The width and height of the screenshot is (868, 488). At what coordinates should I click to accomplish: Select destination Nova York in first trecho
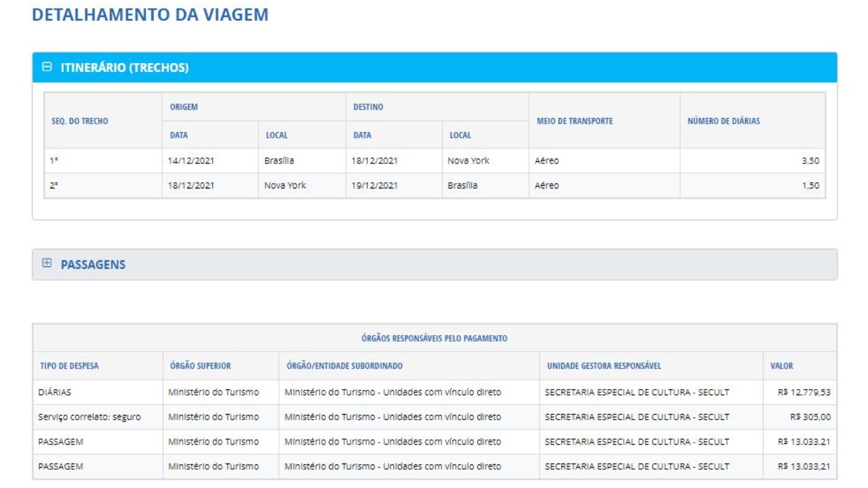pyautogui.click(x=469, y=161)
